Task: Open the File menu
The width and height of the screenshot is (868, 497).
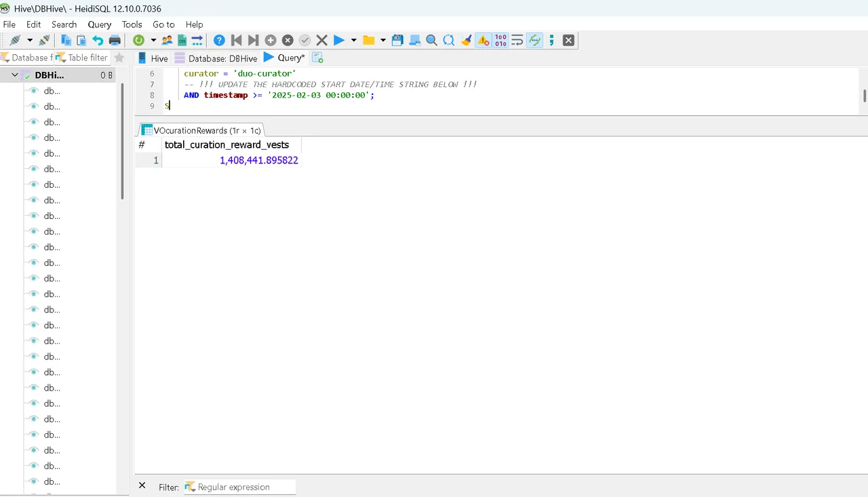Action: [x=9, y=24]
